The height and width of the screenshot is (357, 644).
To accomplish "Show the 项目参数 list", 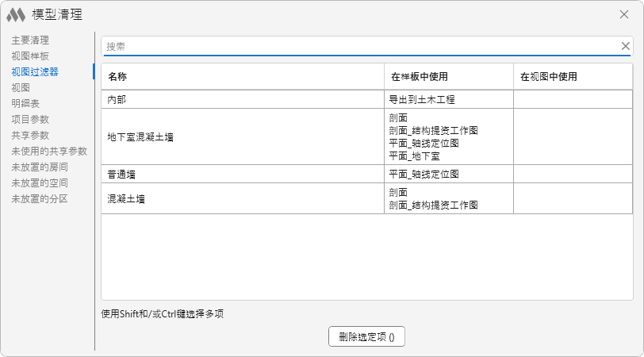I will pyautogui.click(x=30, y=119).
